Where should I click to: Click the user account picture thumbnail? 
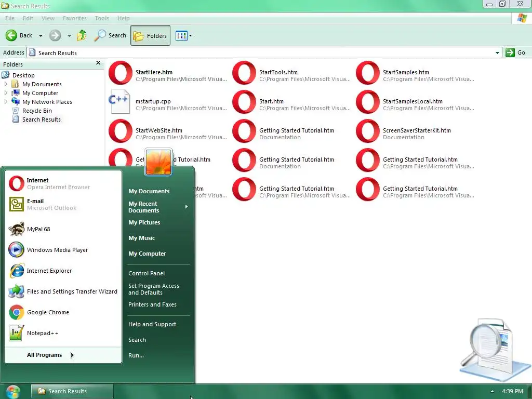click(158, 162)
